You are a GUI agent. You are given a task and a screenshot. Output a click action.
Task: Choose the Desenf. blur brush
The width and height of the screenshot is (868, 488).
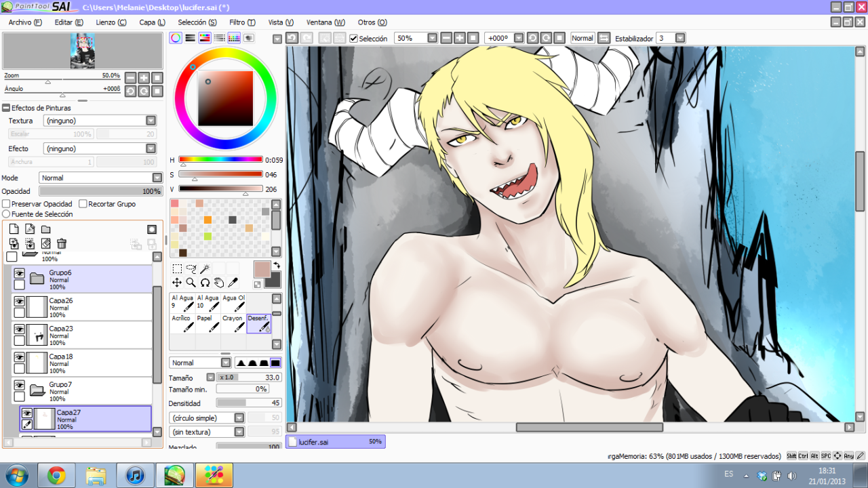click(x=258, y=323)
